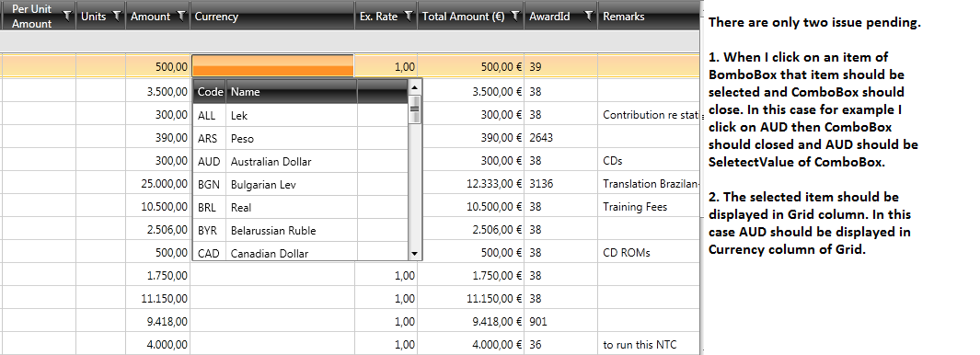Select ALL Lek in combo list
980x355 pixels.
(300, 116)
